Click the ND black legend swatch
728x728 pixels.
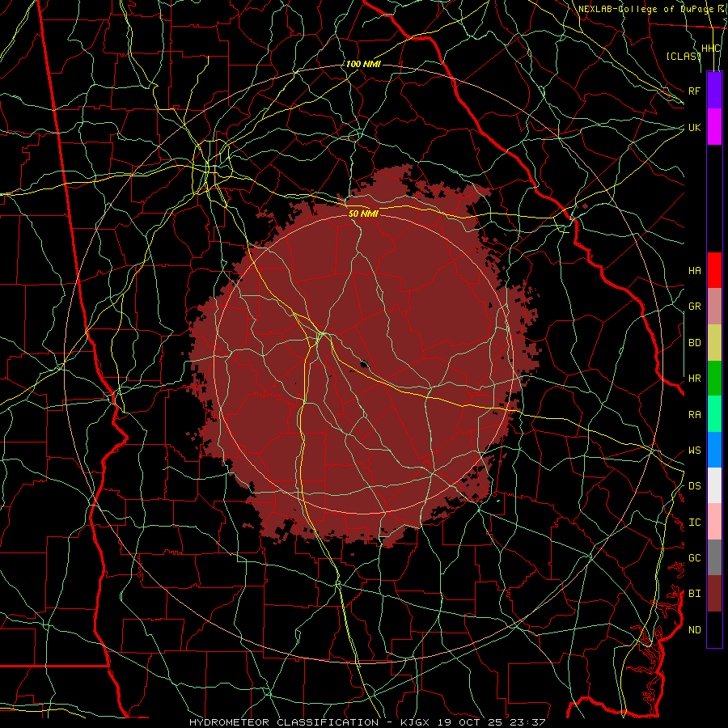coord(714,629)
